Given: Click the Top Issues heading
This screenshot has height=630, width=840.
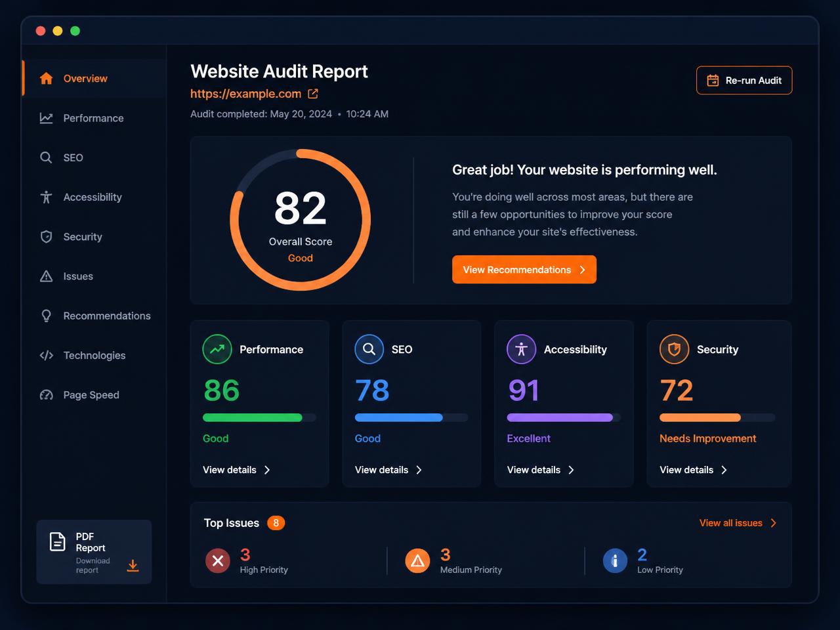Looking at the screenshot, I should (x=232, y=523).
